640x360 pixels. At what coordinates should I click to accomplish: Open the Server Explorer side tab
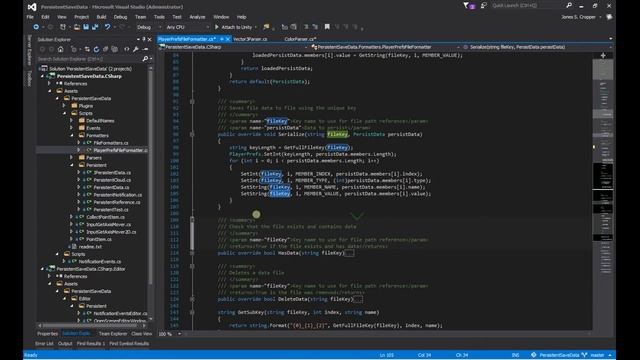(x=29, y=50)
